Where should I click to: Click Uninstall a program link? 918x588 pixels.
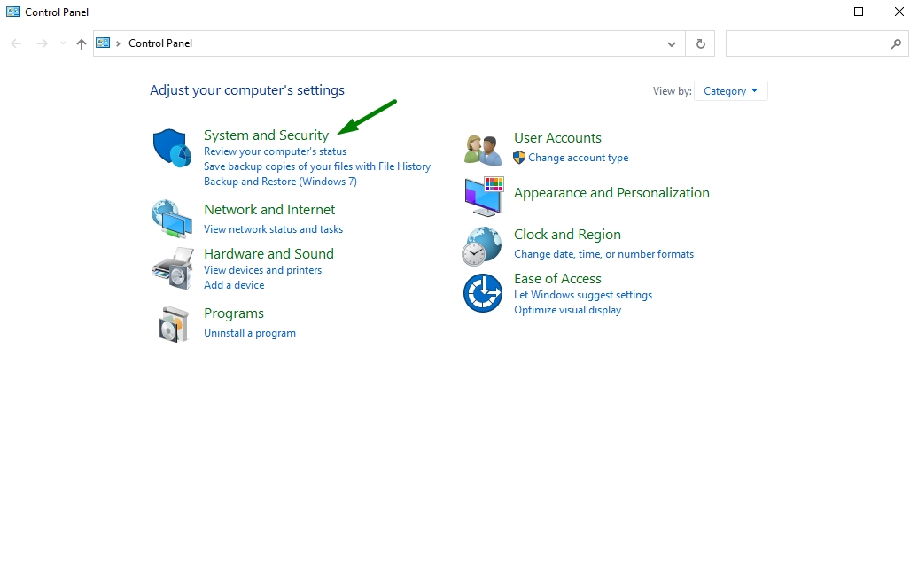pyautogui.click(x=250, y=333)
